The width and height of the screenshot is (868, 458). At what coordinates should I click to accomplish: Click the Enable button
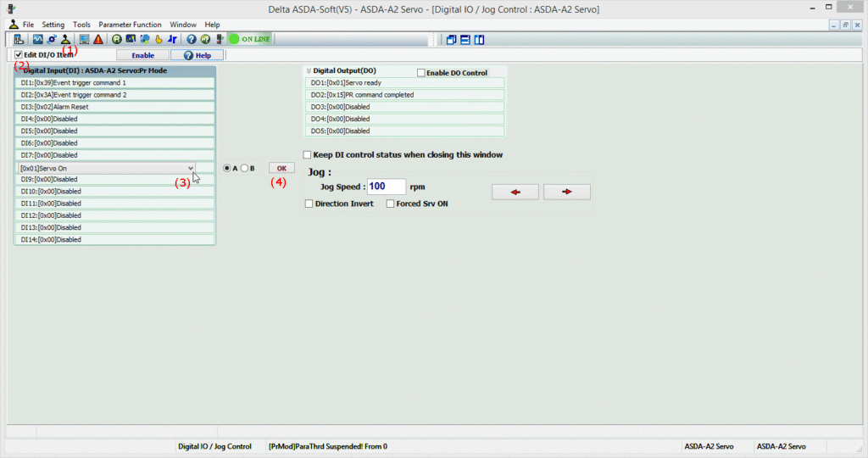142,55
